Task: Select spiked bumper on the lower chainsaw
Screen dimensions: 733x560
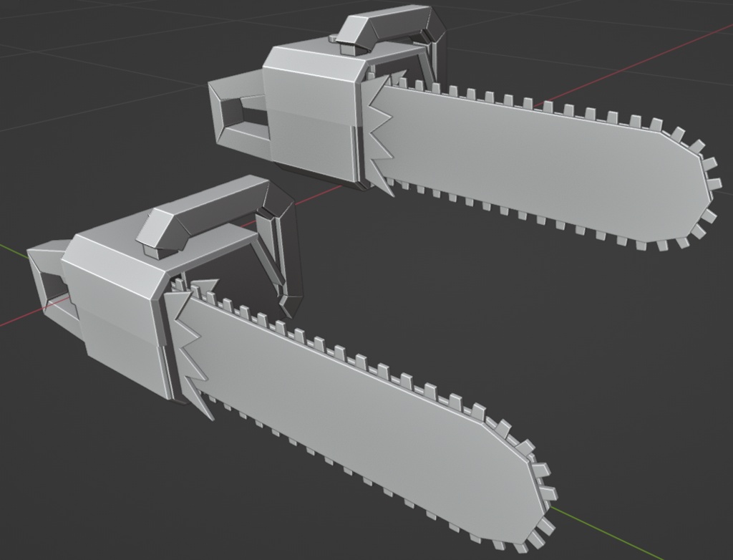Action: point(192,349)
